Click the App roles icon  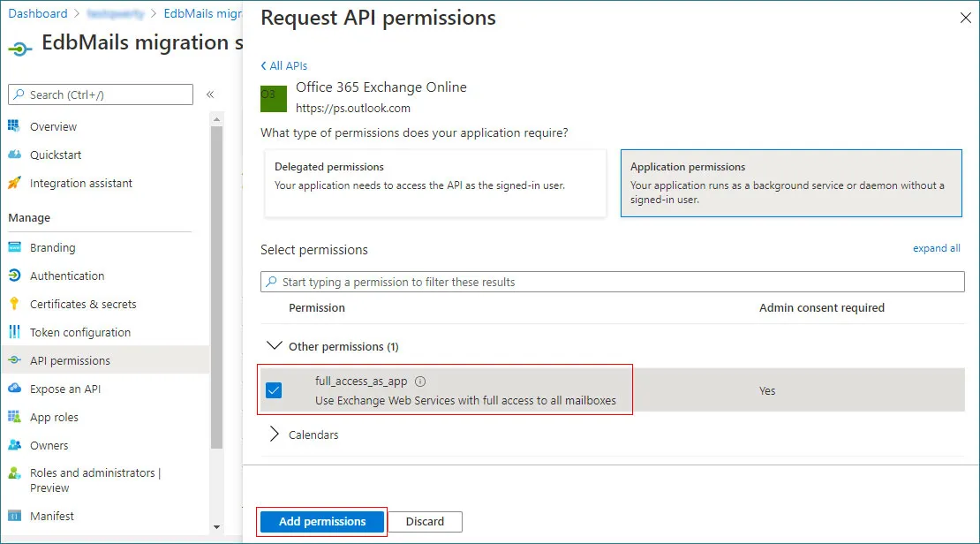click(x=14, y=417)
